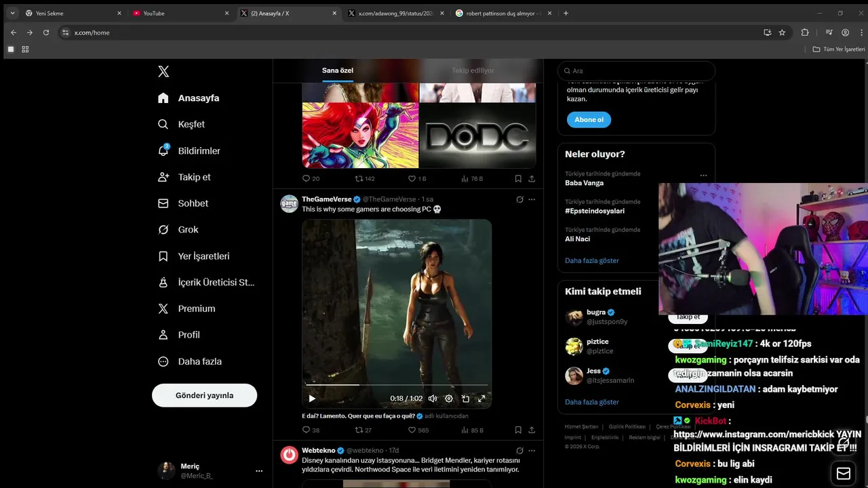Open Webtekno profile avatar
Screen dimensions: 868x488
(x=290, y=455)
